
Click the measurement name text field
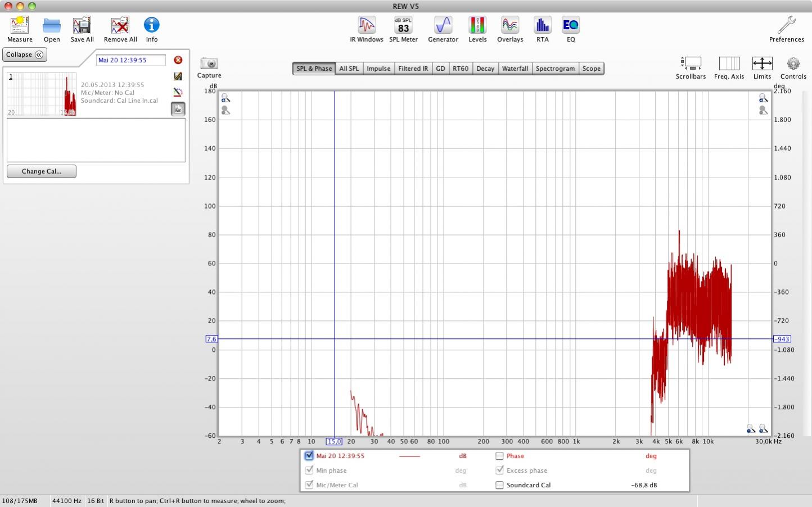(x=131, y=60)
